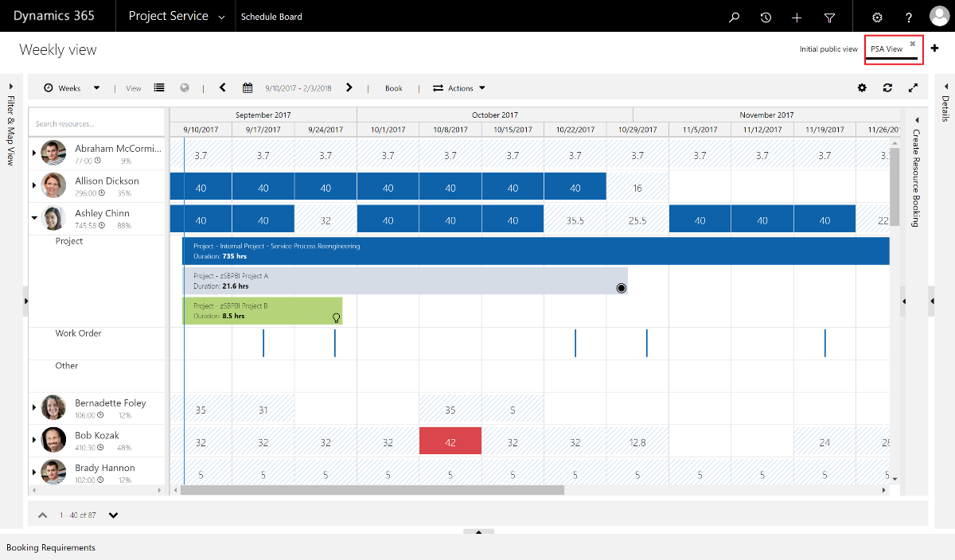The image size is (955, 560).
Task: Select the PSA View tab
Action: (887, 49)
